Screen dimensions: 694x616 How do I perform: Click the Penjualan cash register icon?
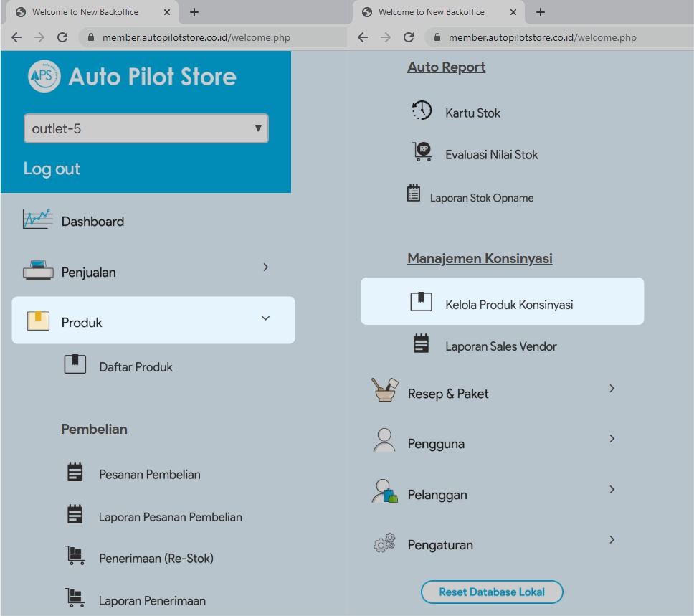pos(37,271)
